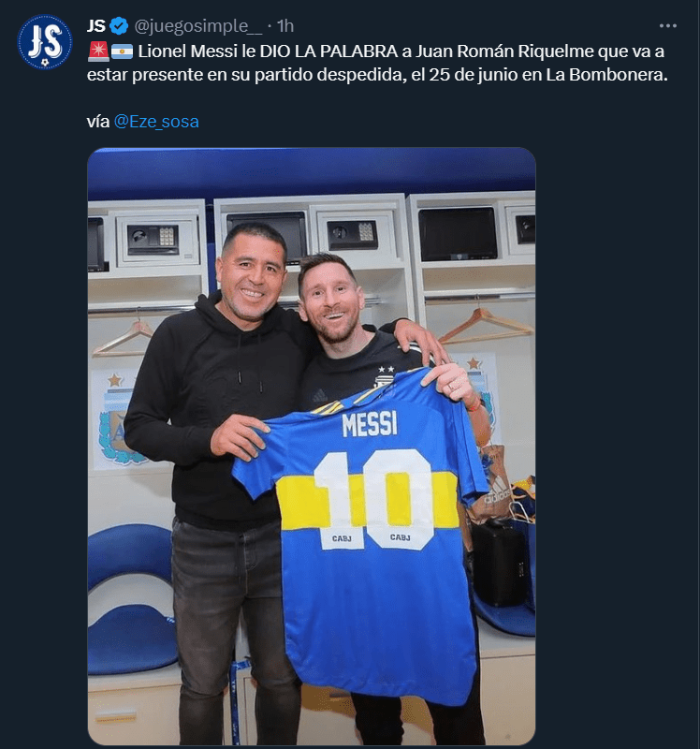The image size is (700, 749).
Task: Open the @juegosimple__ handle link
Action: 198,26
